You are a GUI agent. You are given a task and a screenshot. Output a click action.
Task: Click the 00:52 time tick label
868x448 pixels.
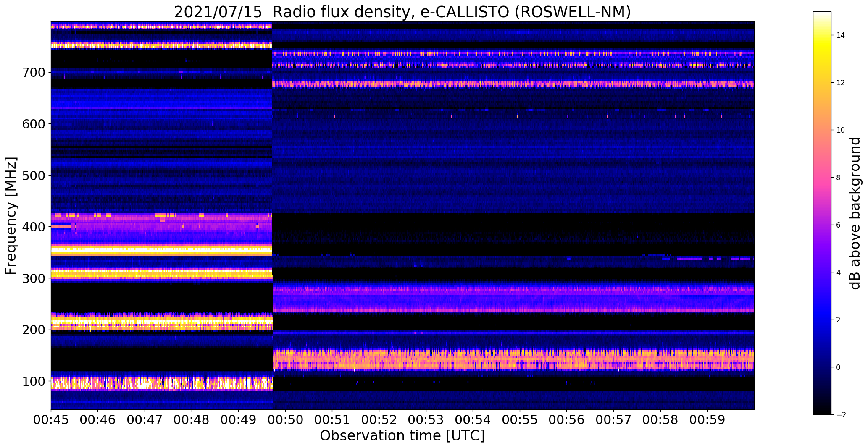pyautogui.click(x=379, y=419)
